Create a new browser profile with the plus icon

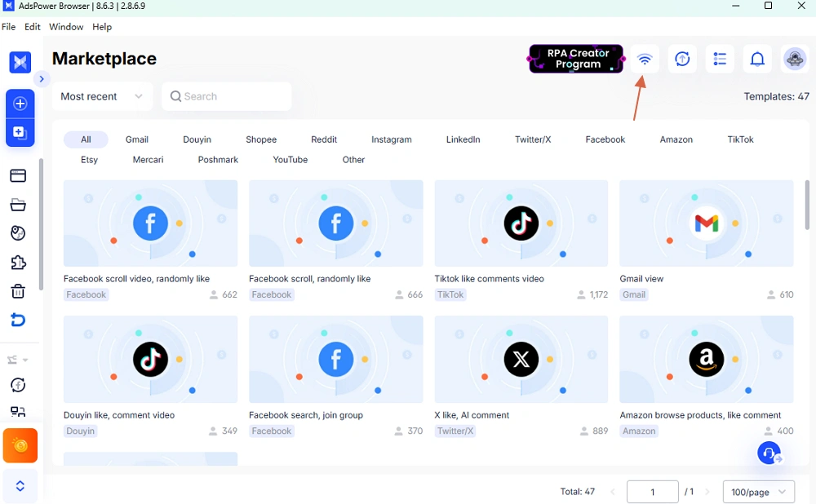[x=20, y=104]
